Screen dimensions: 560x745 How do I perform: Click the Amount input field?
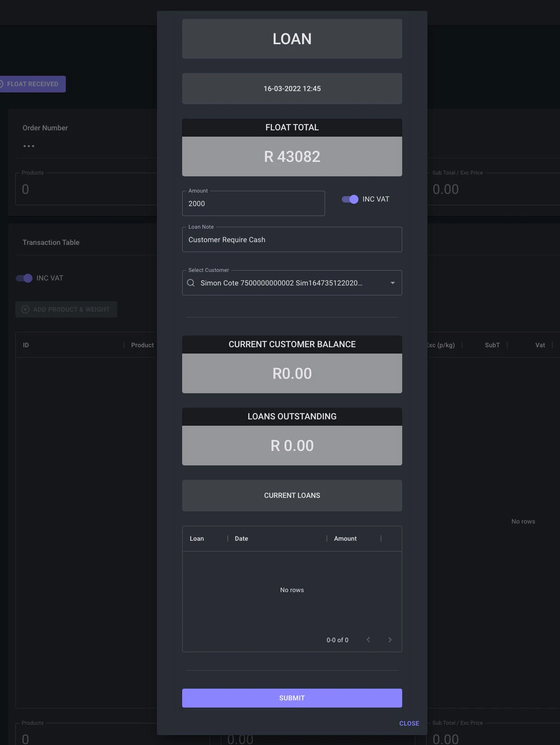[x=253, y=204]
